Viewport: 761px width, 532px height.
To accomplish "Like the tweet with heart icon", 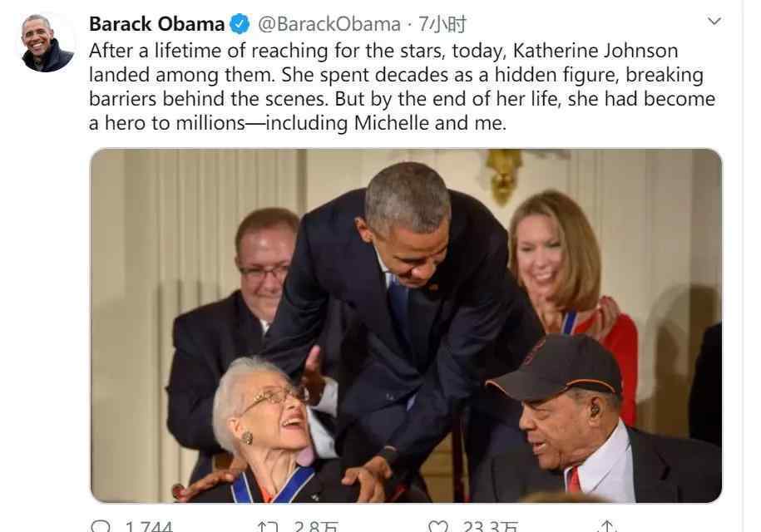I will 437,527.
